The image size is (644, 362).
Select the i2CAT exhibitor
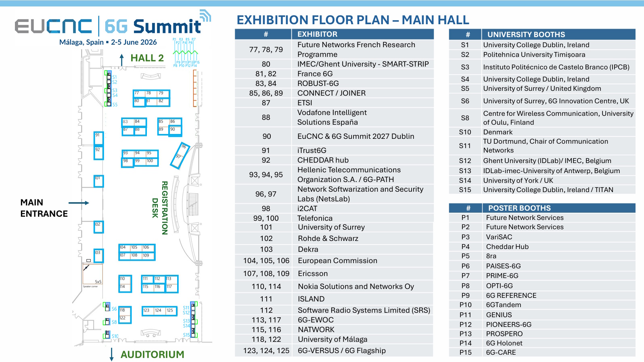pos(307,209)
